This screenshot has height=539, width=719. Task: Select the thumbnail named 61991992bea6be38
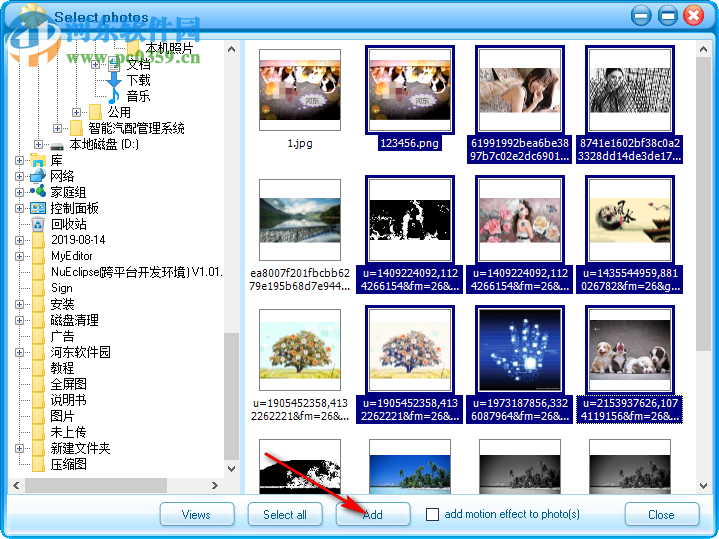pos(520,90)
